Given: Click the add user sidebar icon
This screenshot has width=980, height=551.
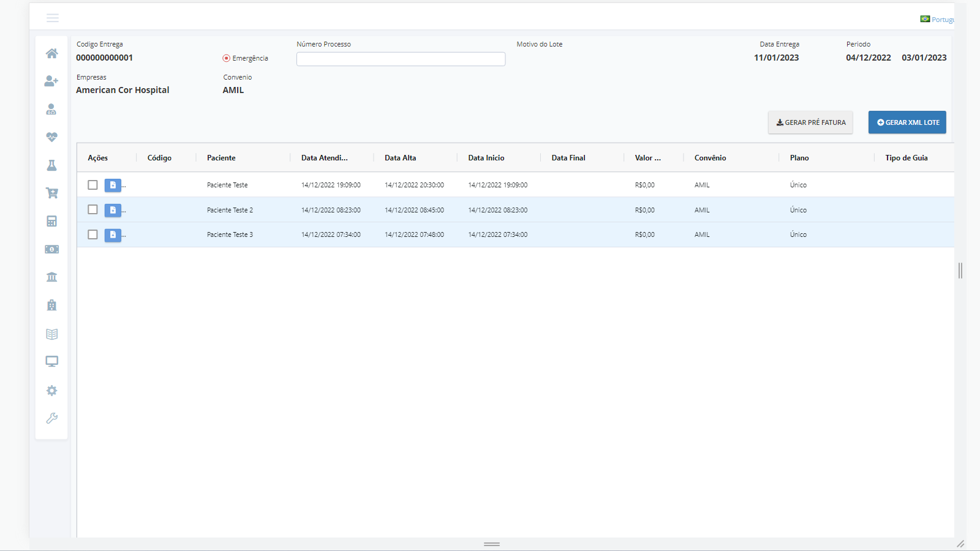Looking at the screenshot, I should (51, 81).
